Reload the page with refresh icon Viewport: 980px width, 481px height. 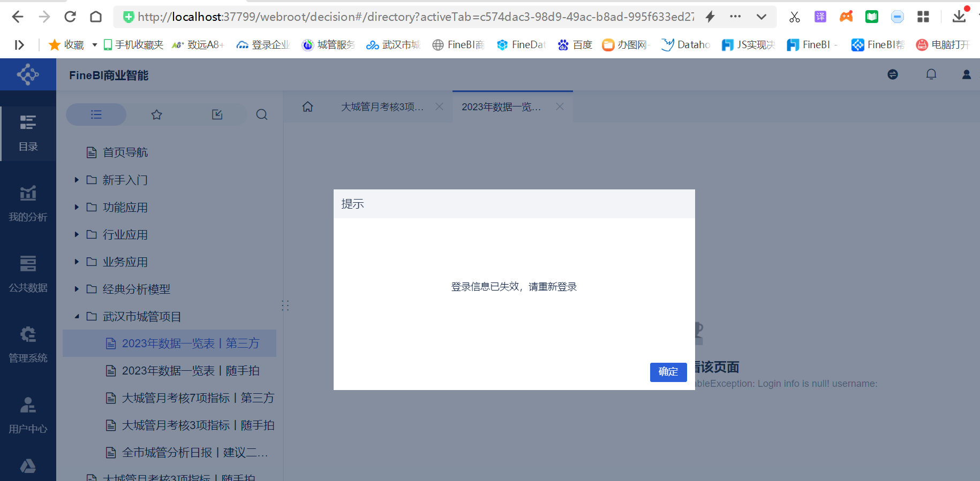point(70,17)
